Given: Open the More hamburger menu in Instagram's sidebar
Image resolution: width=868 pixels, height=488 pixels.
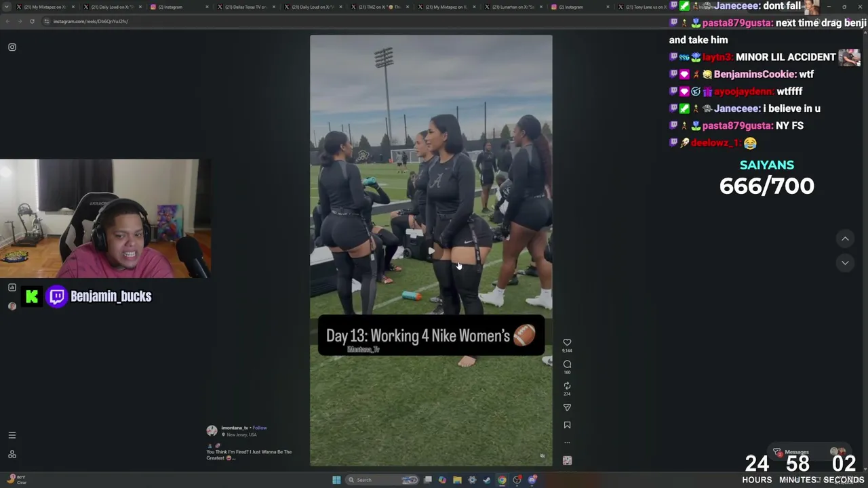Looking at the screenshot, I should pyautogui.click(x=12, y=435).
